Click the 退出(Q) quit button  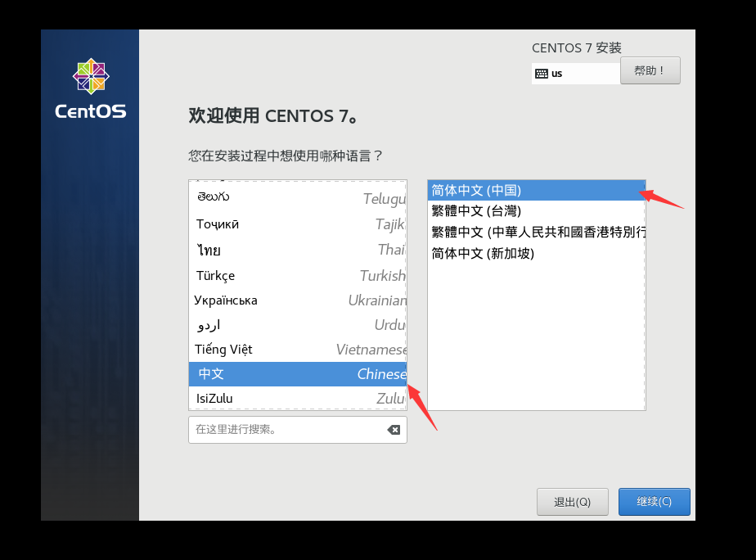point(572,502)
